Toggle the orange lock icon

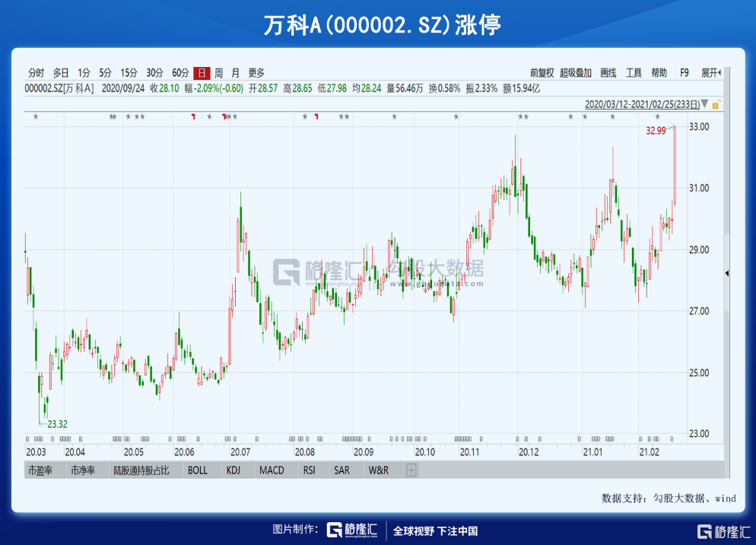(x=716, y=104)
